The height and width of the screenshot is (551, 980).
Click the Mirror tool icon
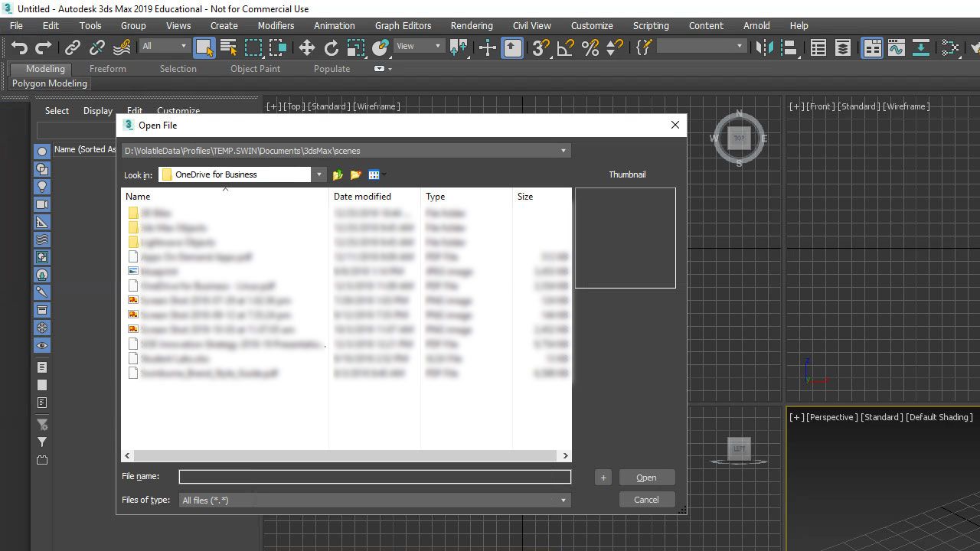point(763,48)
